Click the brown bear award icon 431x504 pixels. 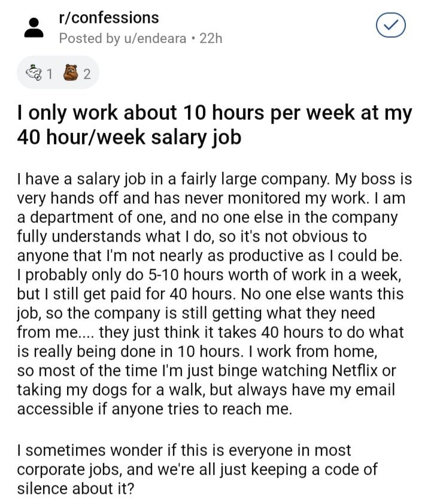click(71, 73)
